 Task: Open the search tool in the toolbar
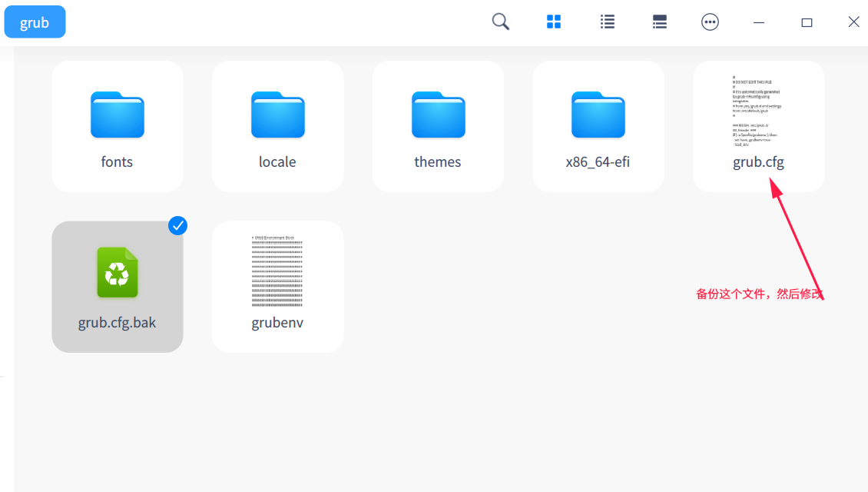pos(500,22)
